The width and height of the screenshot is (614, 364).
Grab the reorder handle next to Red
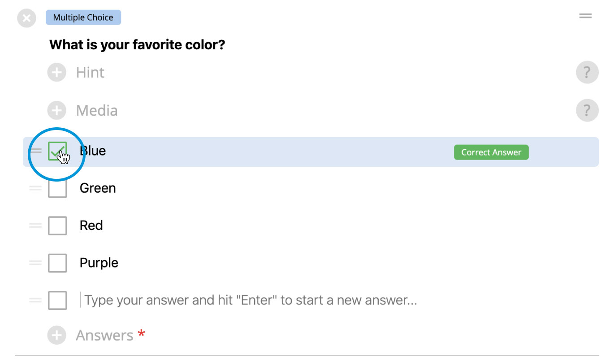pyautogui.click(x=35, y=225)
